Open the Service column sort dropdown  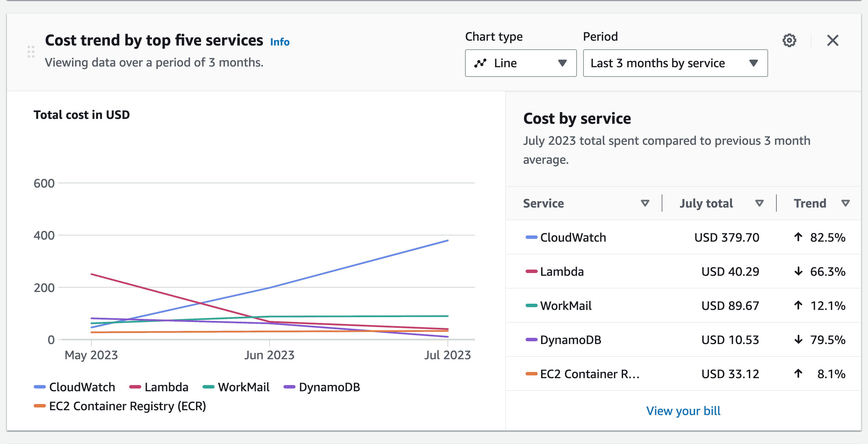pos(645,203)
